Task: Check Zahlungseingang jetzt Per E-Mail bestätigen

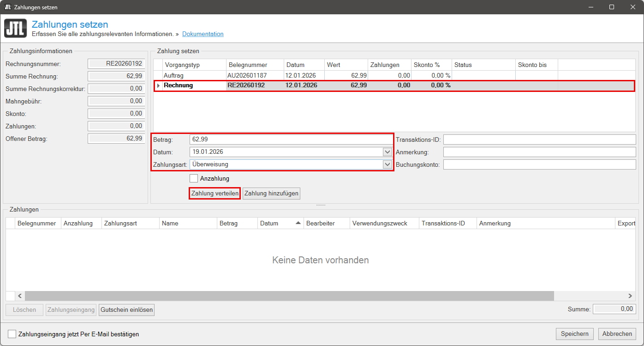Action: coord(12,334)
